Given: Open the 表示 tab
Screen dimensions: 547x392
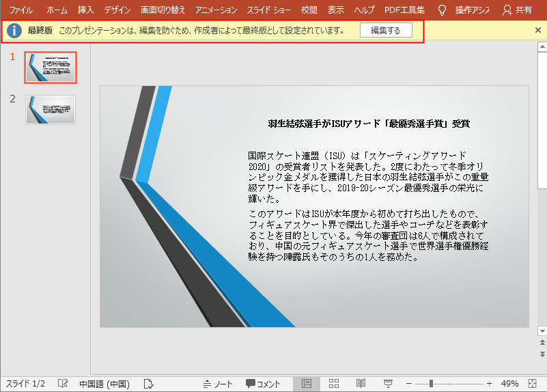Looking at the screenshot, I should 335,10.
